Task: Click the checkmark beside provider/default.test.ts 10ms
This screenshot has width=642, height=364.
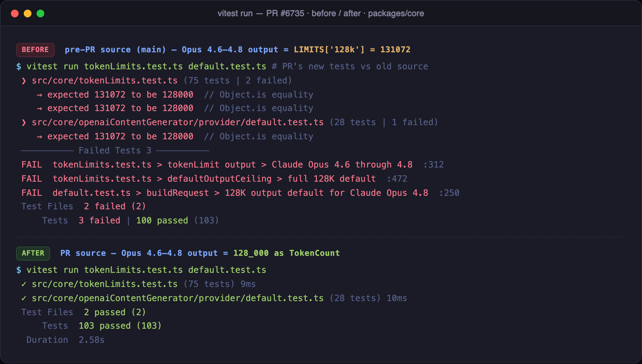Action: click(x=24, y=298)
